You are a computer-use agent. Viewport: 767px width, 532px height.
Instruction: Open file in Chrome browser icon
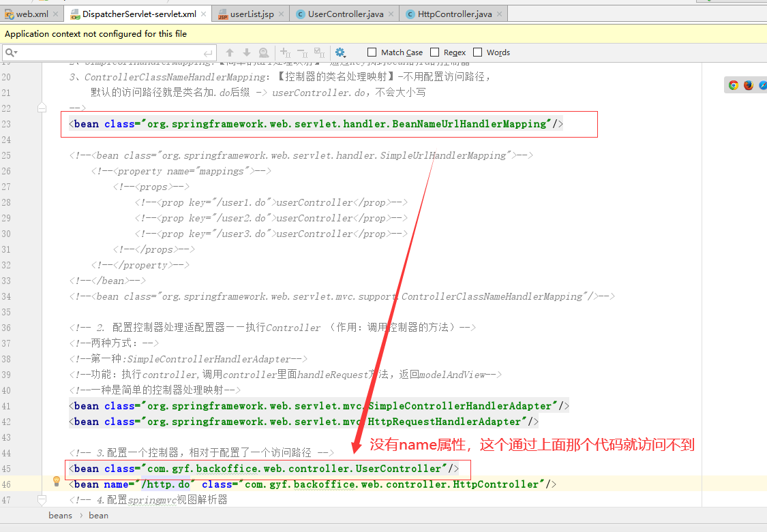tap(733, 85)
